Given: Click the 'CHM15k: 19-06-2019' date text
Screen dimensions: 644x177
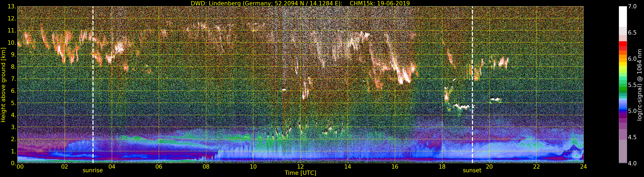Looking at the screenshot, I should pyautogui.click(x=380, y=3).
